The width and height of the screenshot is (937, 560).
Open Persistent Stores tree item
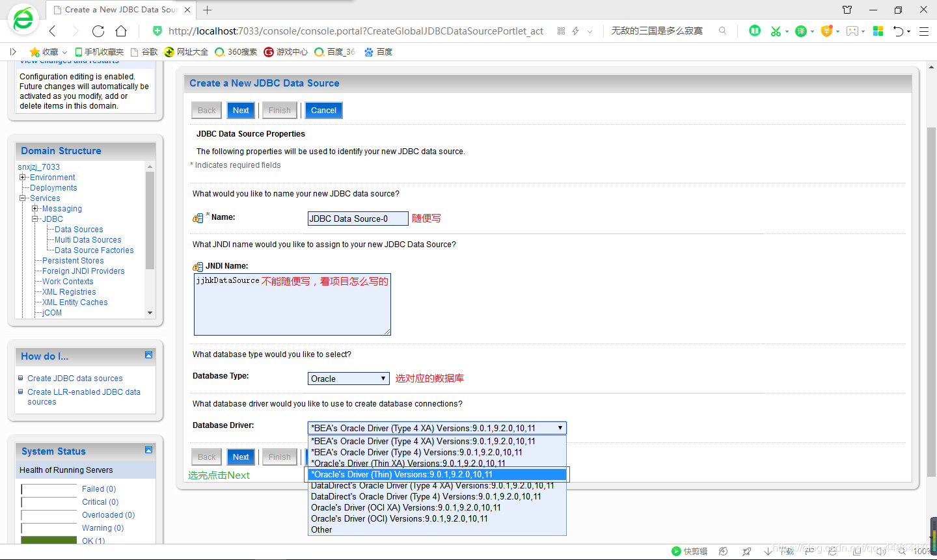tap(73, 260)
